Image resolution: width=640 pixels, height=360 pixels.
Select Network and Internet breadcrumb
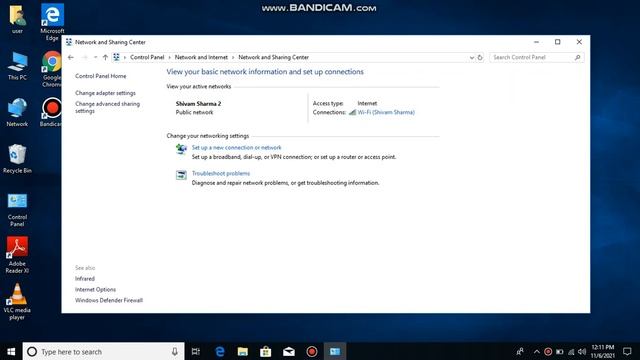pyautogui.click(x=201, y=58)
